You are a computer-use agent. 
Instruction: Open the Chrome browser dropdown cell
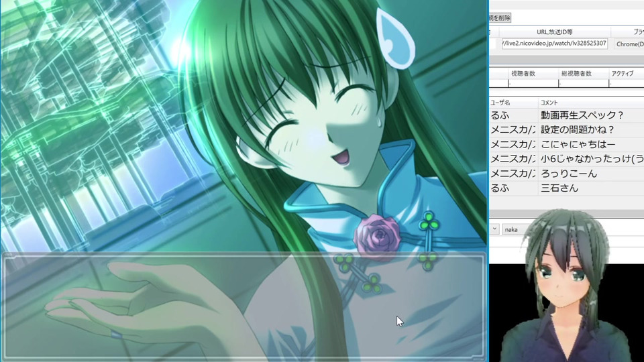(x=629, y=44)
